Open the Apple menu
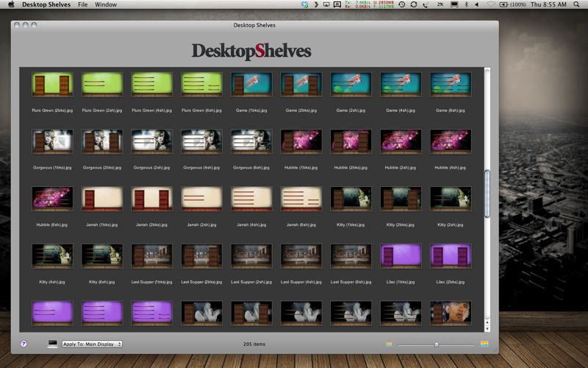The image size is (588, 368). [11, 4]
